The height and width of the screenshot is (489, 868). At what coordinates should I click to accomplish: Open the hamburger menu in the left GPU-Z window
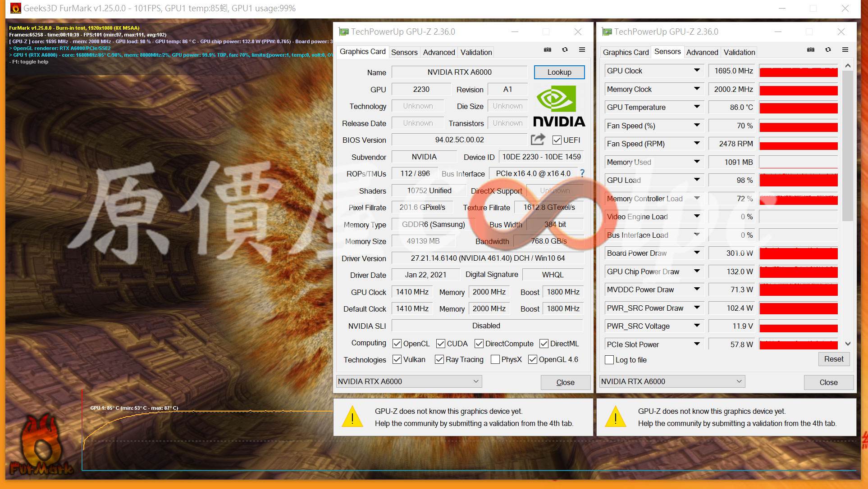[x=582, y=50]
